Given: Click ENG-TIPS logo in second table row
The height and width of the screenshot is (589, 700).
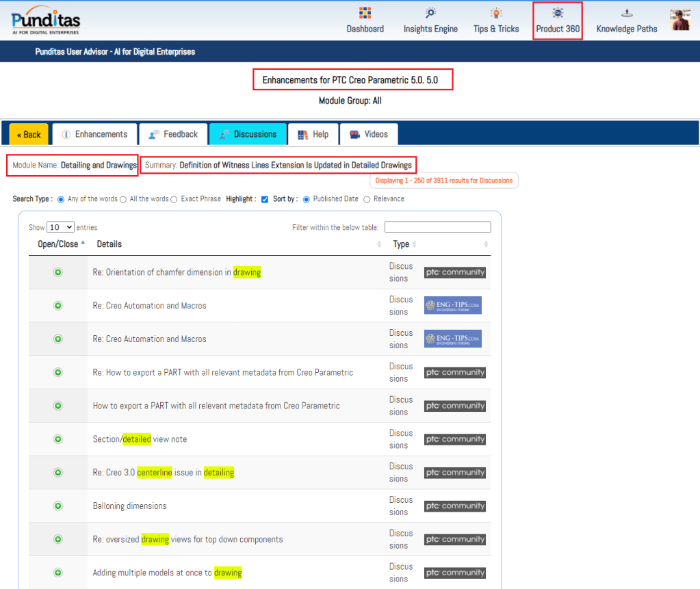Looking at the screenshot, I should click(452, 305).
